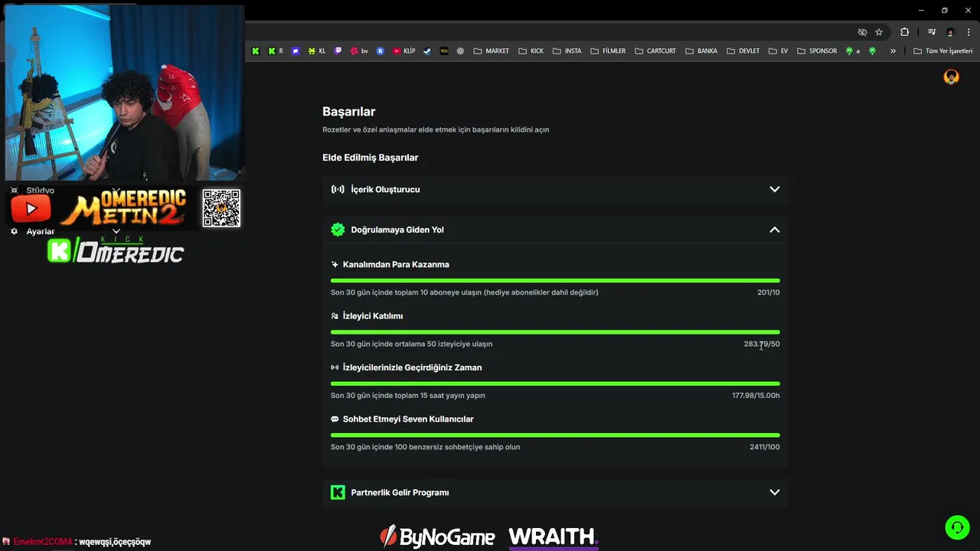980x551 pixels.
Task: Open the KICK bookmark folder
Action: [x=531, y=51]
